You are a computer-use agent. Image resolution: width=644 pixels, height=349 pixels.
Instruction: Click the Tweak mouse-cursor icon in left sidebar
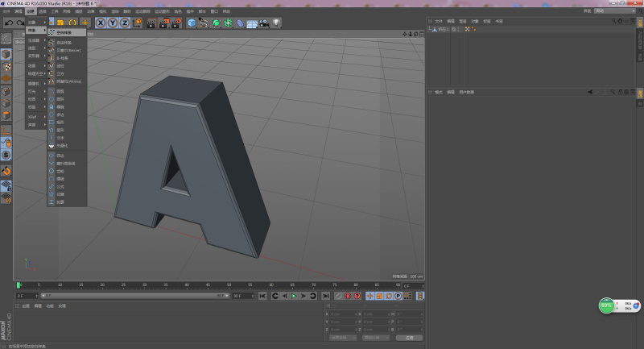click(6, 143)
